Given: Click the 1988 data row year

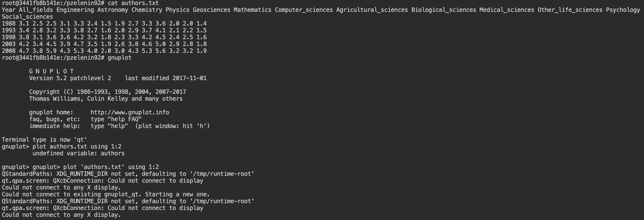Looking at the screenshot, I should click(8, 23).
